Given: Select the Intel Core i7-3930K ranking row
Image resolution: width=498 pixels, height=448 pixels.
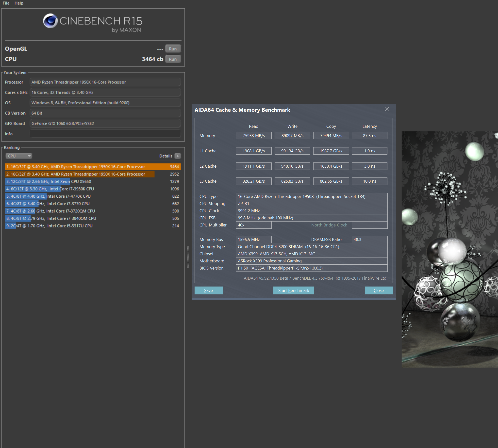Looking at the screenshot, I should pyautogui.click(x=93, y=189).
